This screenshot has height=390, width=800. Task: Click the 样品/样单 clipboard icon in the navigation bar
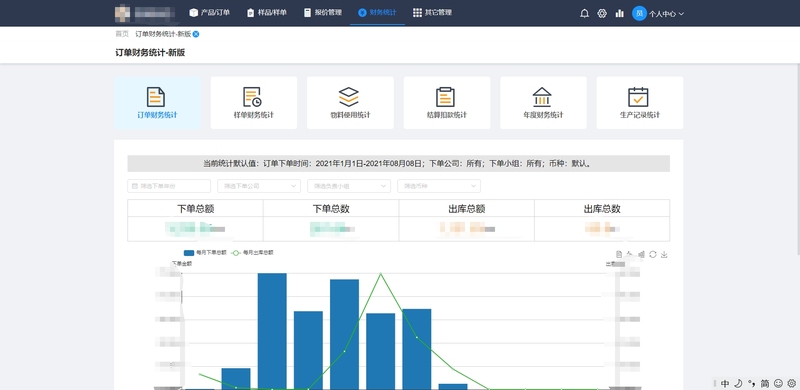[x=250, y=13]
